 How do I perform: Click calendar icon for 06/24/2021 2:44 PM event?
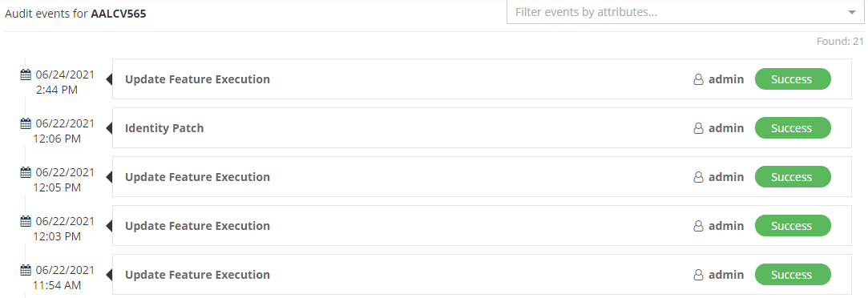[x=26, y=74]
